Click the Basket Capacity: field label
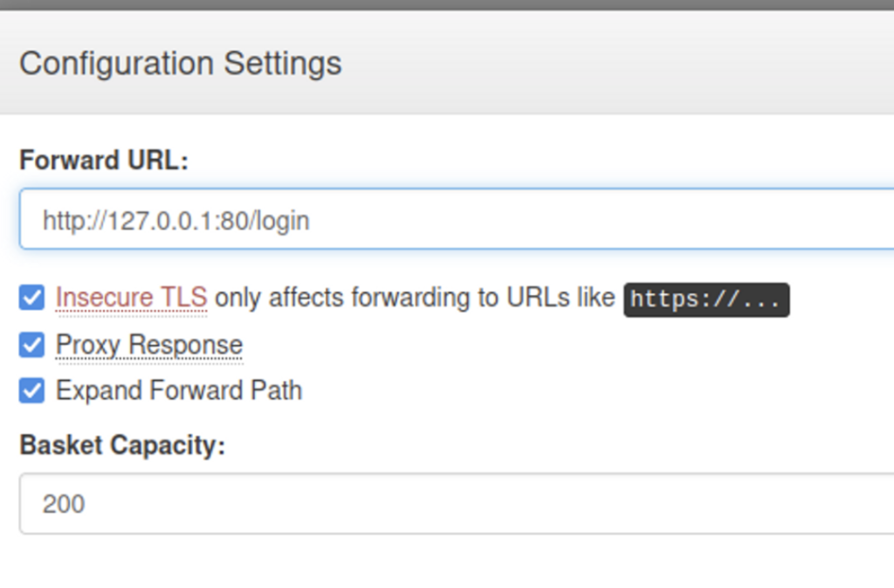Screen dimensions: 894x588 pyautogui.click(x=122, y=445)
